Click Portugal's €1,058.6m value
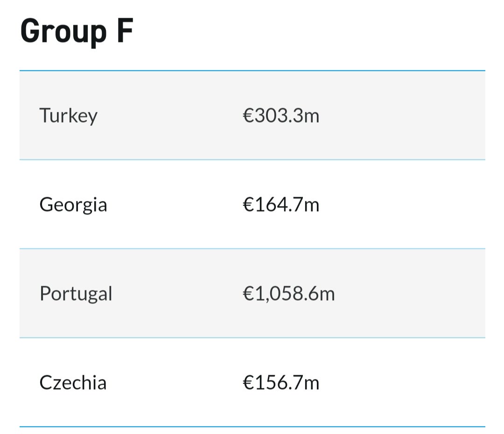Image resolution: width=504 pixels, height=434 pixels. point(289,294)
